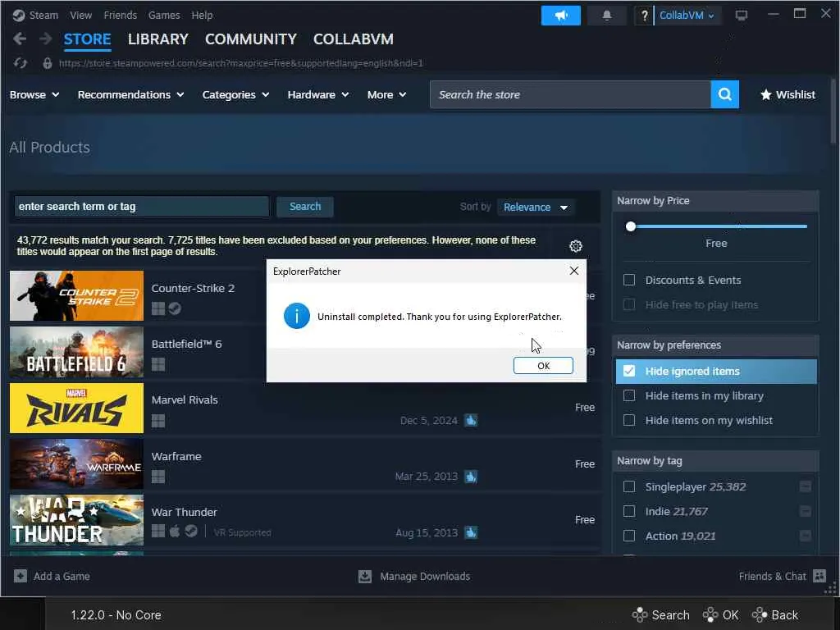Open the Friends menu
Viewport: 840px width, 630px height.
(120, 15)
